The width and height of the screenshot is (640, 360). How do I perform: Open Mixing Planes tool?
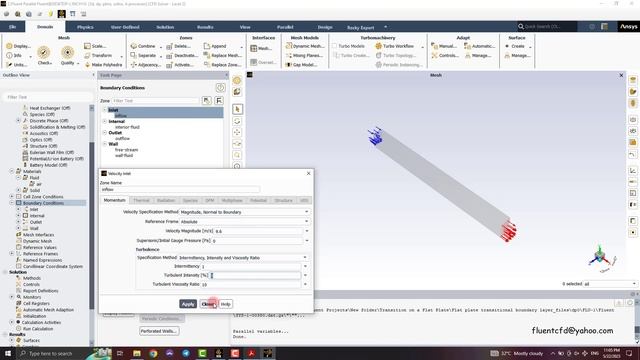coord(304,56)
